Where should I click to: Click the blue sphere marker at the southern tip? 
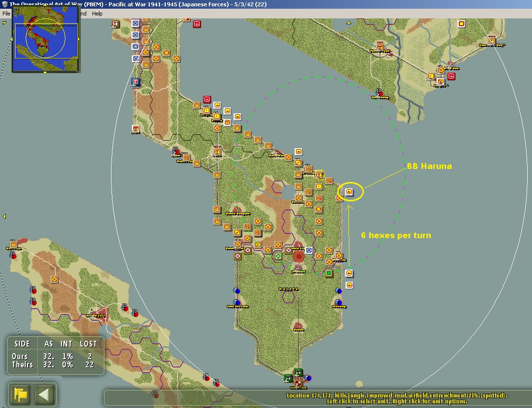click(x=308, y=378)
